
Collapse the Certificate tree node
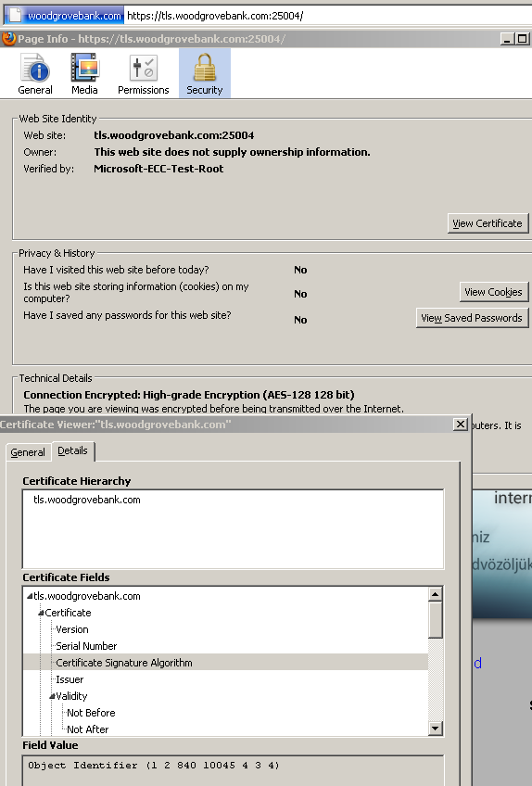coord(41,613)
